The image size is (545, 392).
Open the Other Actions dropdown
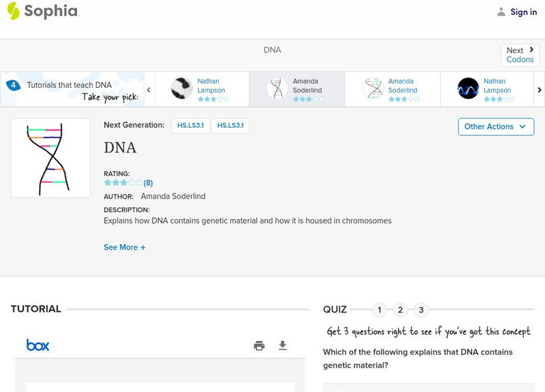click(495, 127)
